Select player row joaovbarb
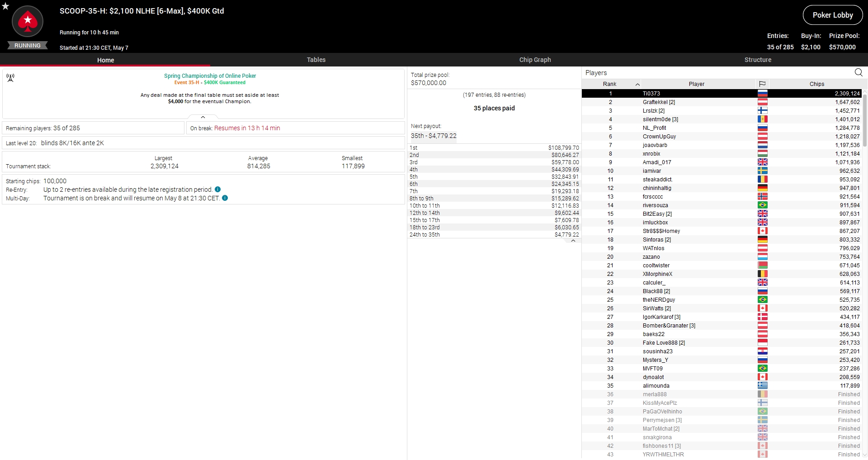This screenshot has width=868, height=460. 722,145
